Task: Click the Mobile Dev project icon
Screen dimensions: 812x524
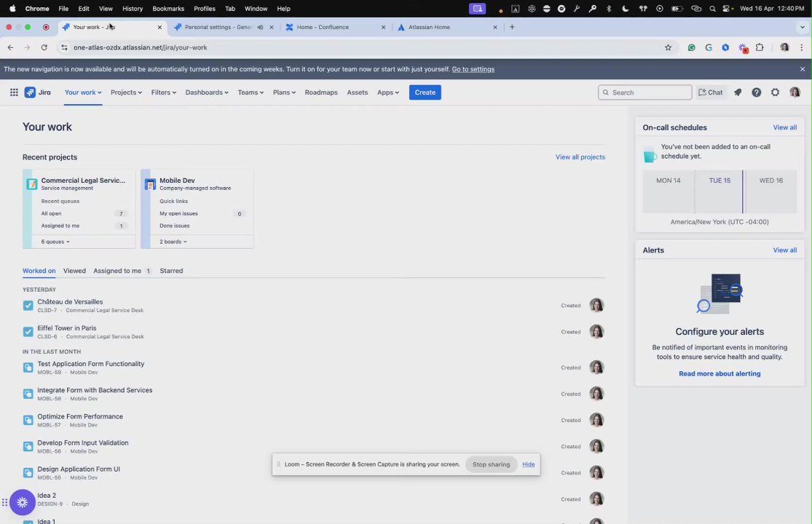Action: 150,183
